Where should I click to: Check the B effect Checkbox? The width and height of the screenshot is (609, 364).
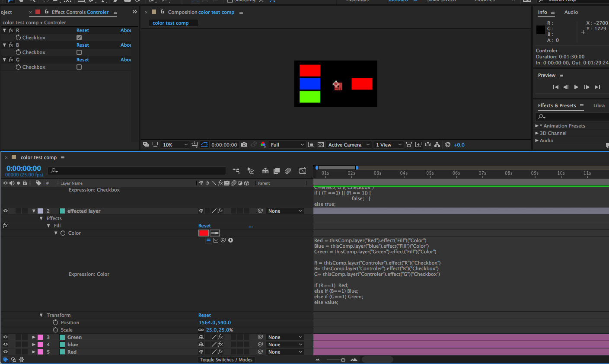(x=79, y=52)
